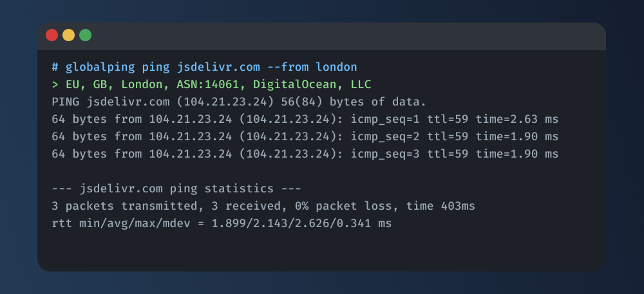Screen dimensions: 644x294
Task: Click the '#' prompt symbol before globalping
Action: tap(55, 67)
